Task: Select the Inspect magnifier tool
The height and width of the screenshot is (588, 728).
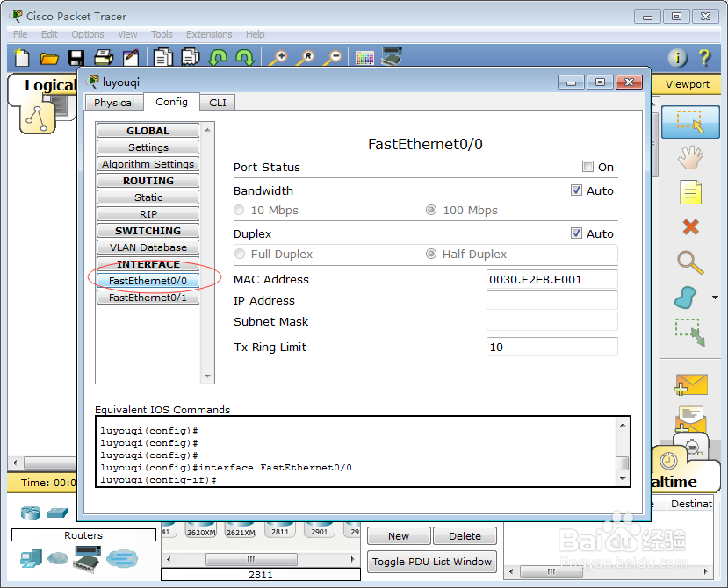Action: (690, 262)
